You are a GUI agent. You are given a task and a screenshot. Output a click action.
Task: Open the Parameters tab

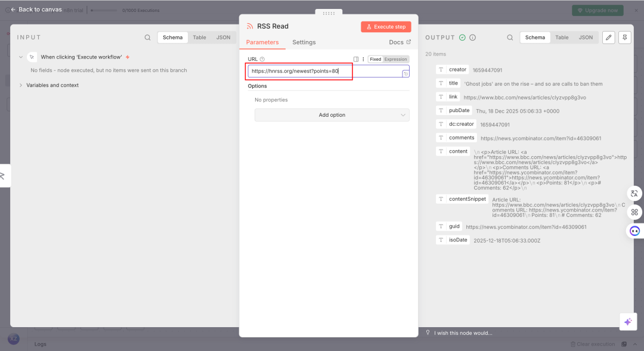(262, 42)
